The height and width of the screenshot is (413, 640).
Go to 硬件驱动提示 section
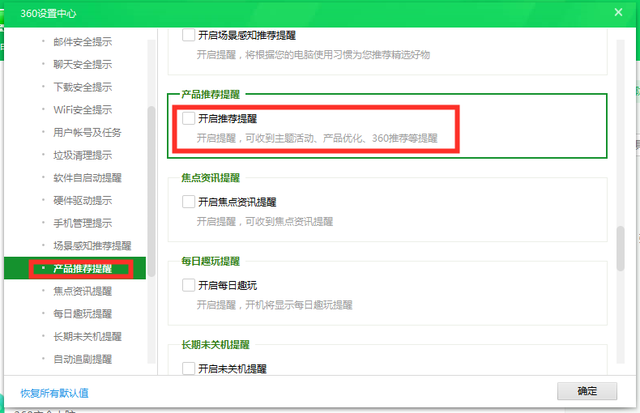click(x=82, y=200)
